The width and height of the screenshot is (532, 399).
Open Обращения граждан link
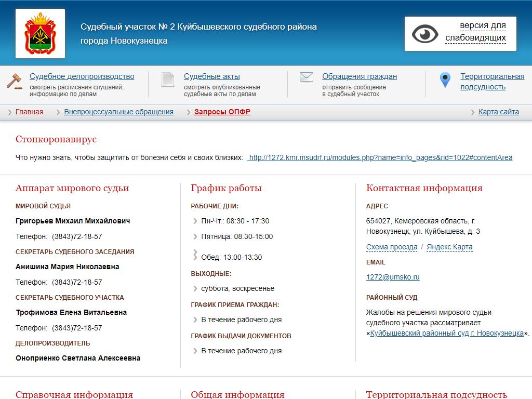coord(360,76)
